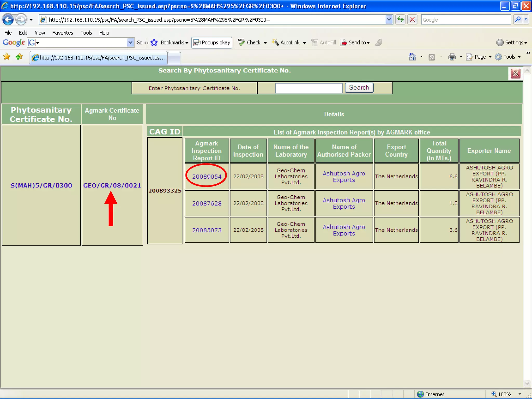Expand the zoom level 100% dropdown
The image size is (532, 399).
(x=520, y=394)
